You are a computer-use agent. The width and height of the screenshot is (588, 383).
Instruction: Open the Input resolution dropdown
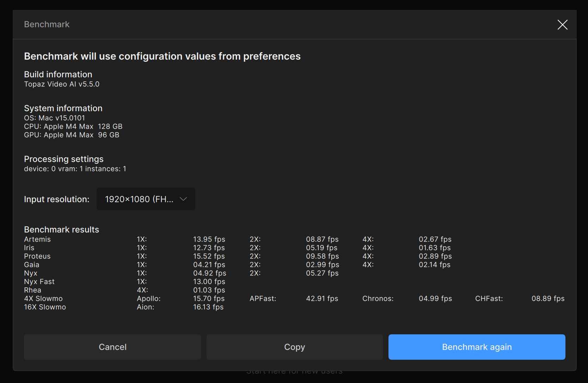(x=146, y=199)
